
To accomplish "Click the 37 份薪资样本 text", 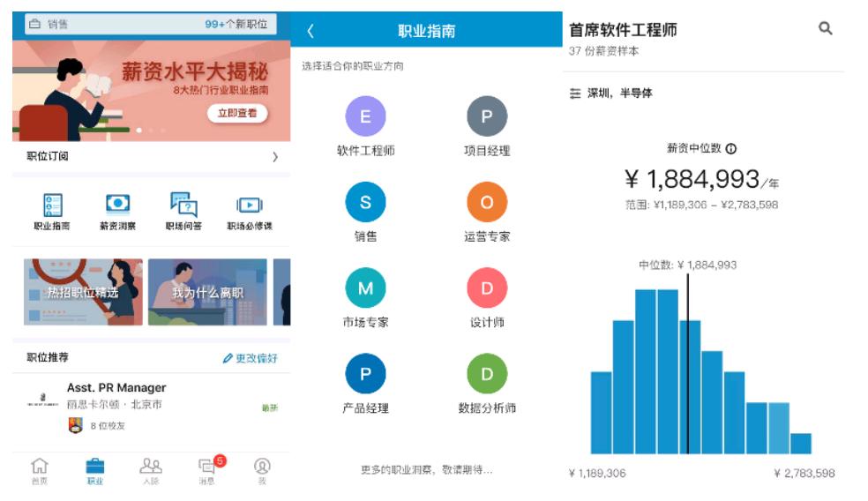I will pyautogui.click(x=603, y=51).
